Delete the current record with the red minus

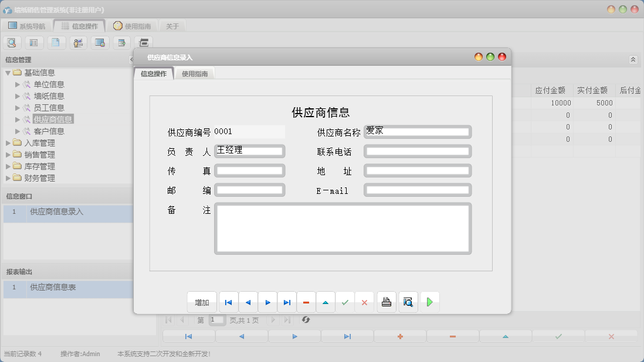click(306, 302)
